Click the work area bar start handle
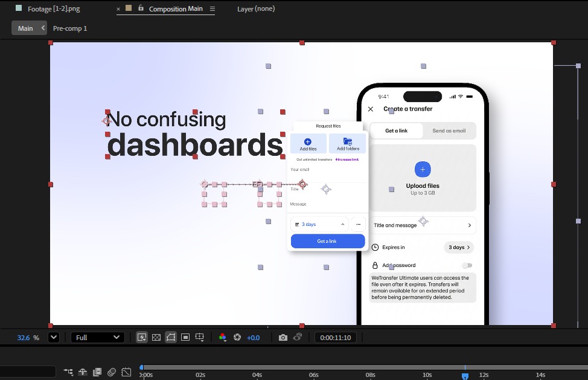The image size is (588, 380). tap(141, 367)
